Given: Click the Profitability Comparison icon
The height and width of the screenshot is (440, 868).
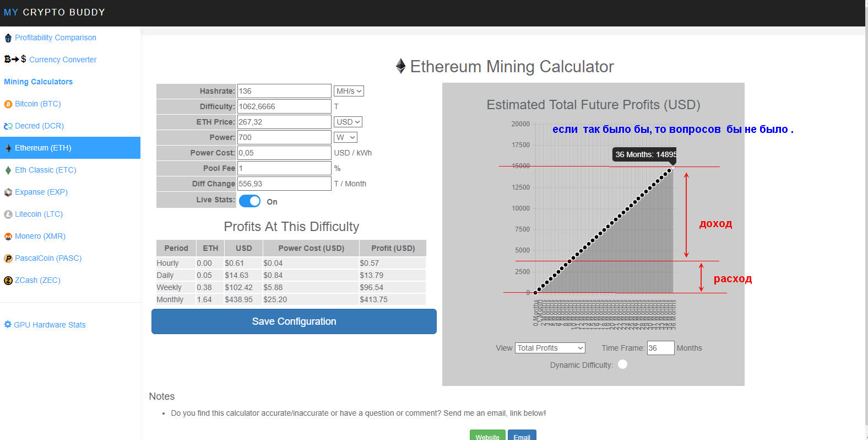Looking at the screenshot, I should (8, 38).
